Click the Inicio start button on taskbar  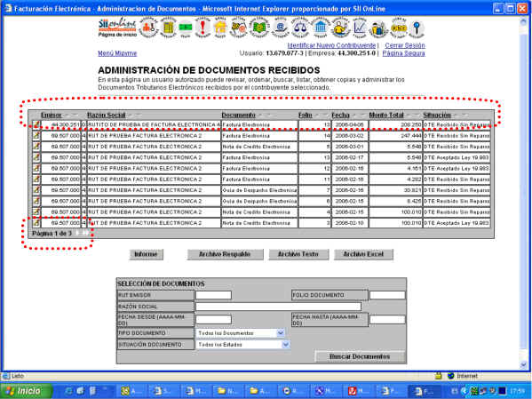tap(27, 391)
